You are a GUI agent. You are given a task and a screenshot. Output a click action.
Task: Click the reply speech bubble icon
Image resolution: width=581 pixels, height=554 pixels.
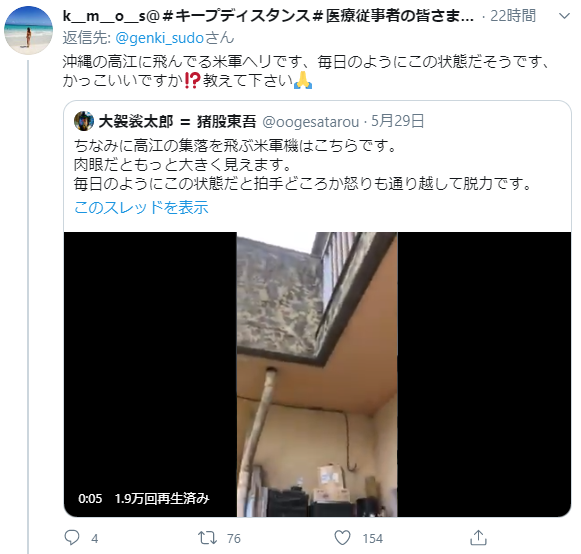coord(72,537)
